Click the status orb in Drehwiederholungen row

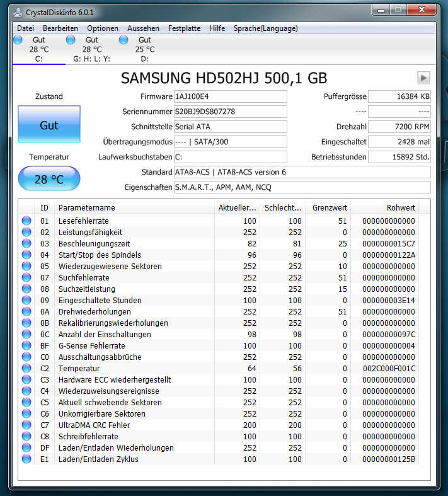pyautogui.click(x=26, y=311)
